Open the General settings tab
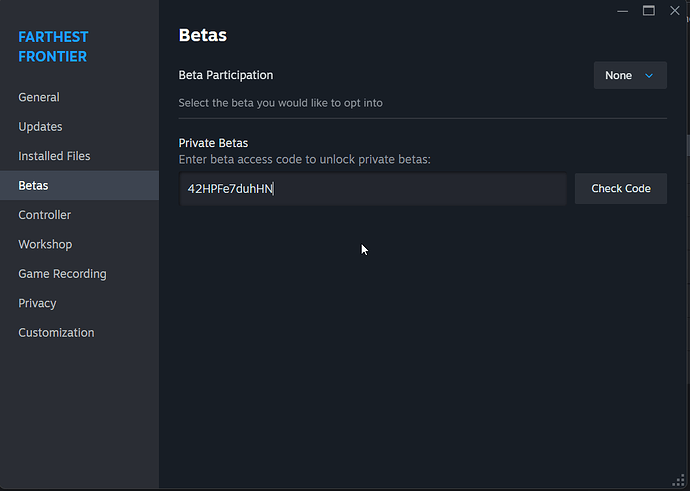The width and height of the screenshot is (690, 491). pos(39,97)
